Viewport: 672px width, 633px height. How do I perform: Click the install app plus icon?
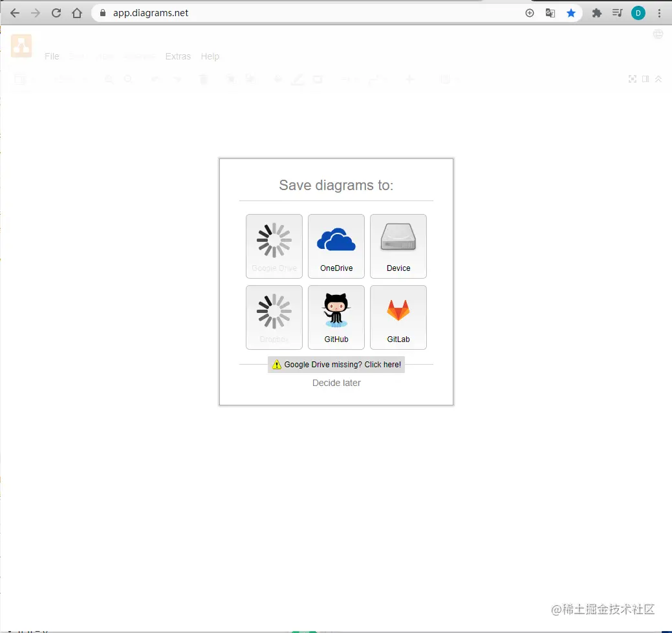[x=530, y=13]
